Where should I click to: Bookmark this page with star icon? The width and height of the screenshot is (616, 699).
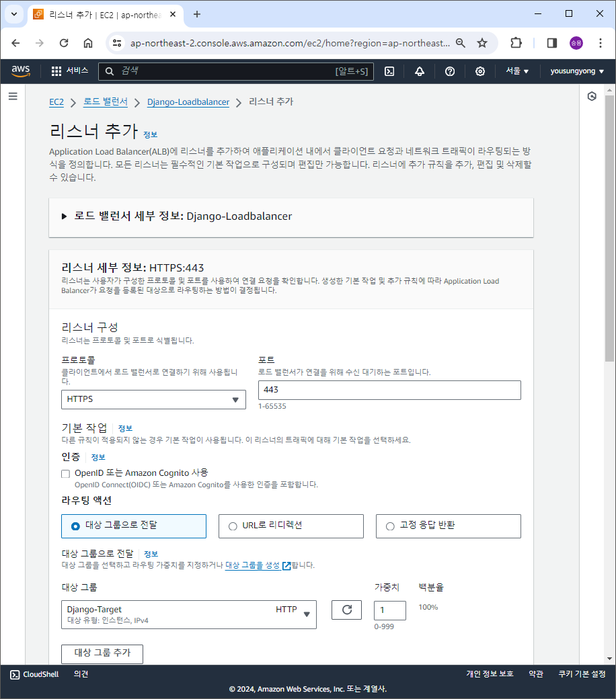[x=482, y=43]
